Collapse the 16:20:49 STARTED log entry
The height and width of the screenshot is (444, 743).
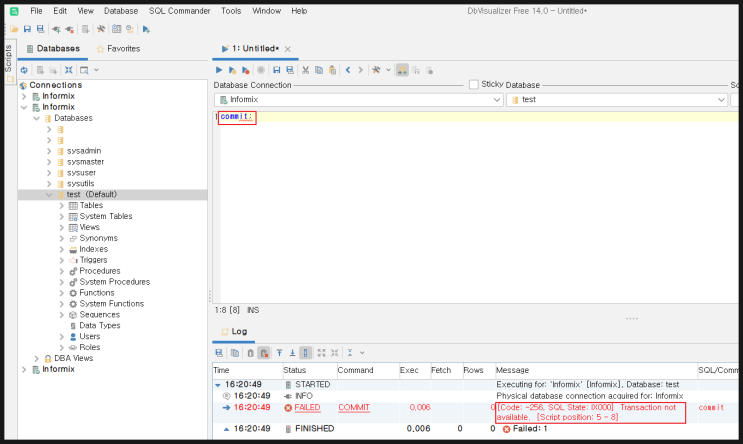pos(218,385)
